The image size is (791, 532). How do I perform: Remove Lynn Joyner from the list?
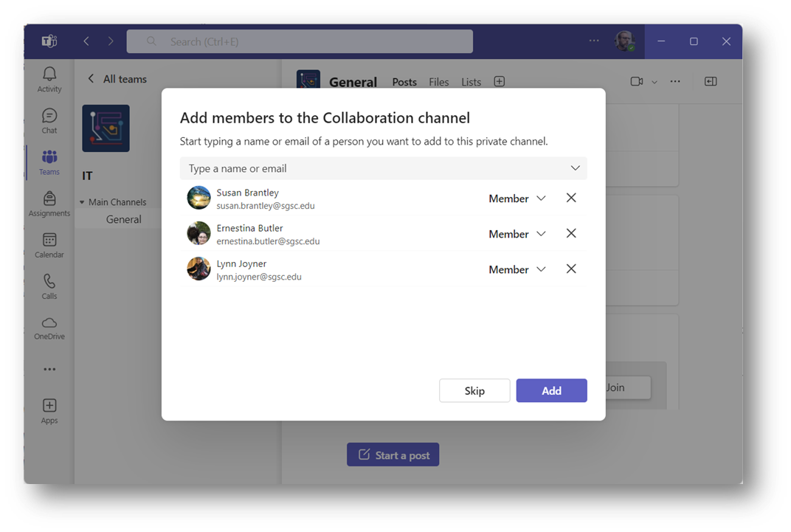(571, 269)
